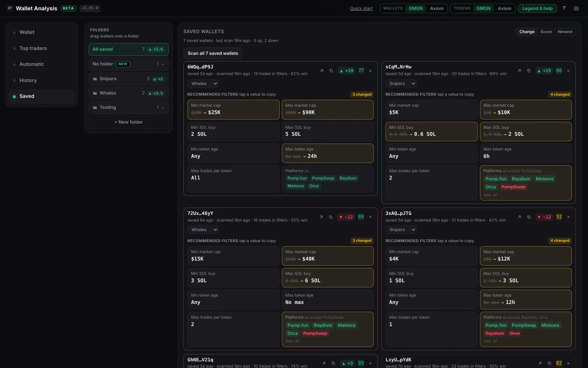Open the Testing folder
Image resolution: width=588 pixels, height=368 pixels.
click(x=129, y=107)
